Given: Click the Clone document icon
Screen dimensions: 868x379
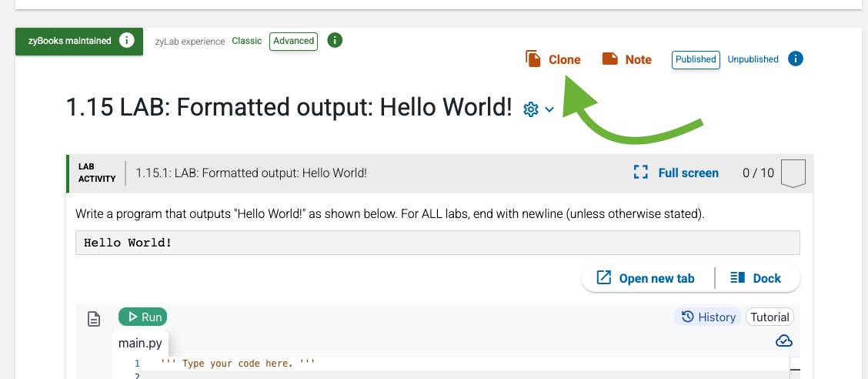Looking at the screenshot, I should pos(533,59).
